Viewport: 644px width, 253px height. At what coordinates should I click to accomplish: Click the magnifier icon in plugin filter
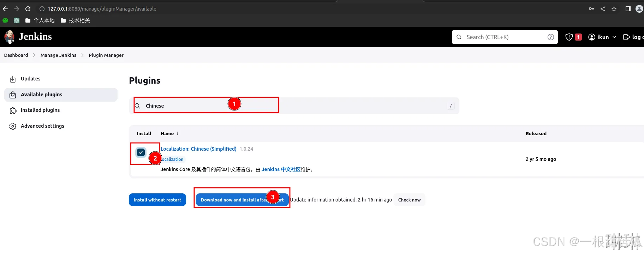pos(138,106)
